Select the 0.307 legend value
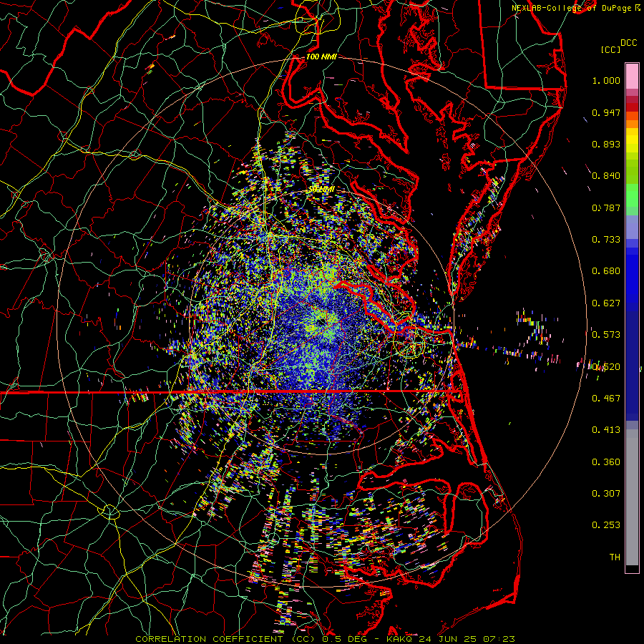This screenshot has height=644, width=644. coord(606,494)
